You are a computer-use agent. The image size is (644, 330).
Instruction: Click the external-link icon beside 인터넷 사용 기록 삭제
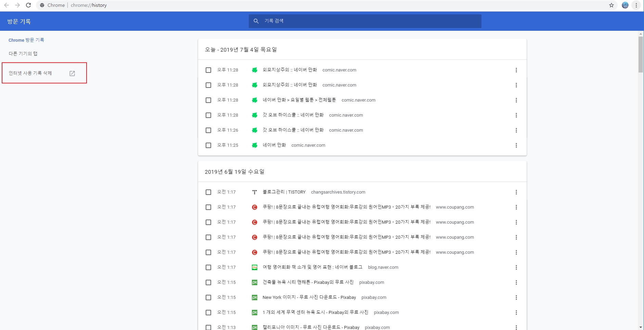pyautogui.click(x=72, y=73)
